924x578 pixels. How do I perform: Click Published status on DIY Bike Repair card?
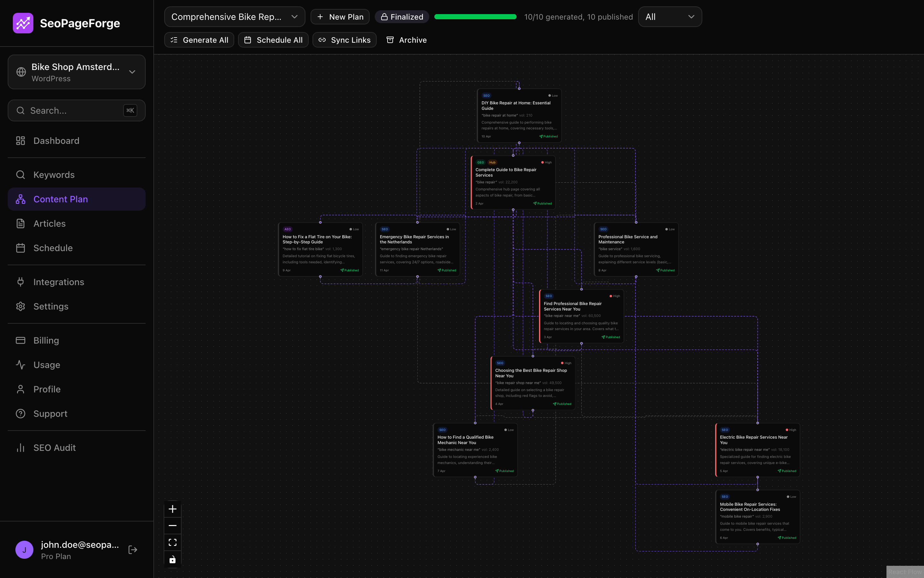click(548, 136)
